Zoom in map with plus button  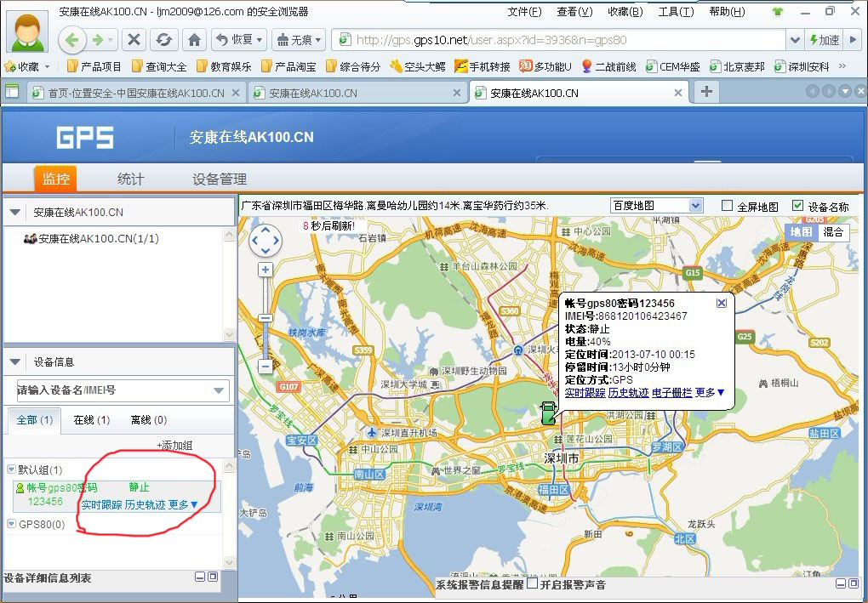click(x=266, y=270)
